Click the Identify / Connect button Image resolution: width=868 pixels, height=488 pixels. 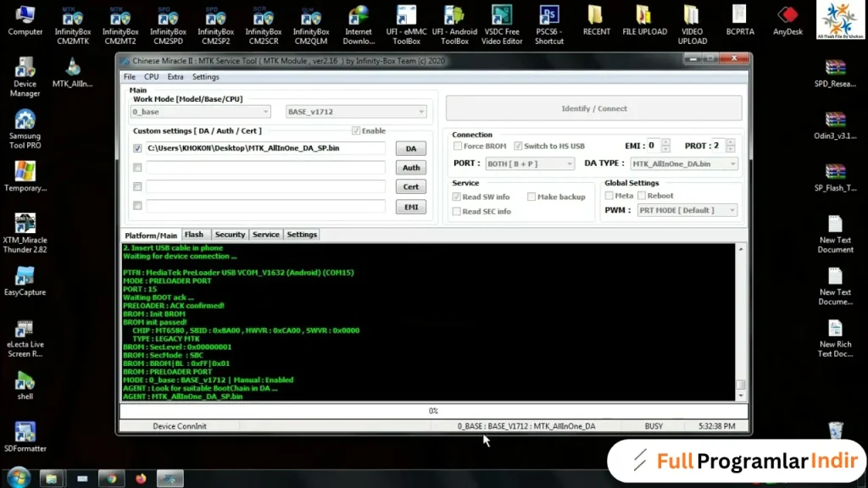pos(594,108)
